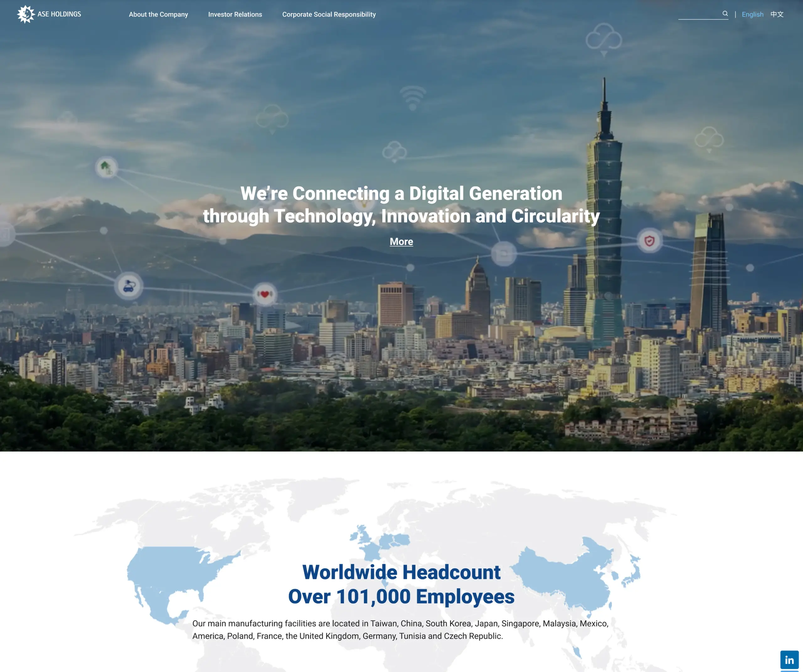The image size is (803, 672).
Task: Follow the More link under headline
Action: coord(401,241)
